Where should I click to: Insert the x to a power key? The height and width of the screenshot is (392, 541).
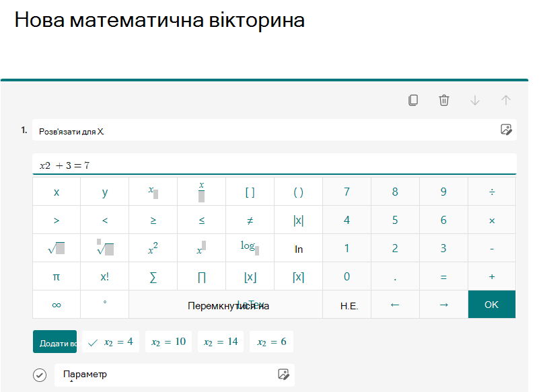click(201, 248)
